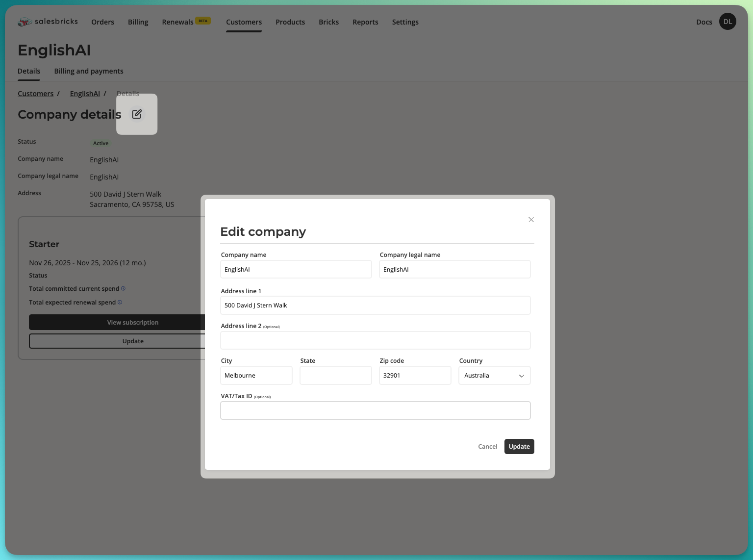Screen dimensions: 753x560
Task: Click the Edit company dialog heading
Action: 263,231
